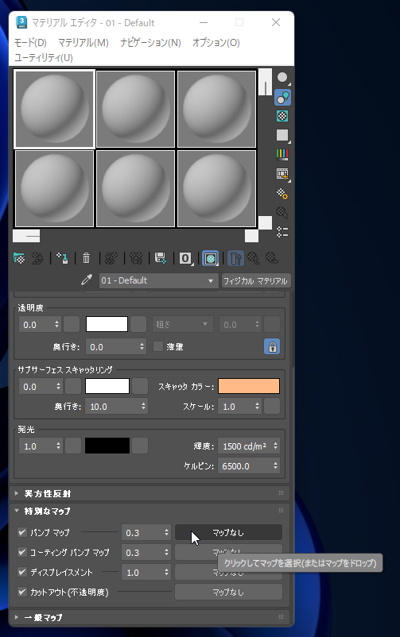This screenshot has width=400, height=637.
Task: Click the Put Material to Scene icon
Action: (38, 258)
